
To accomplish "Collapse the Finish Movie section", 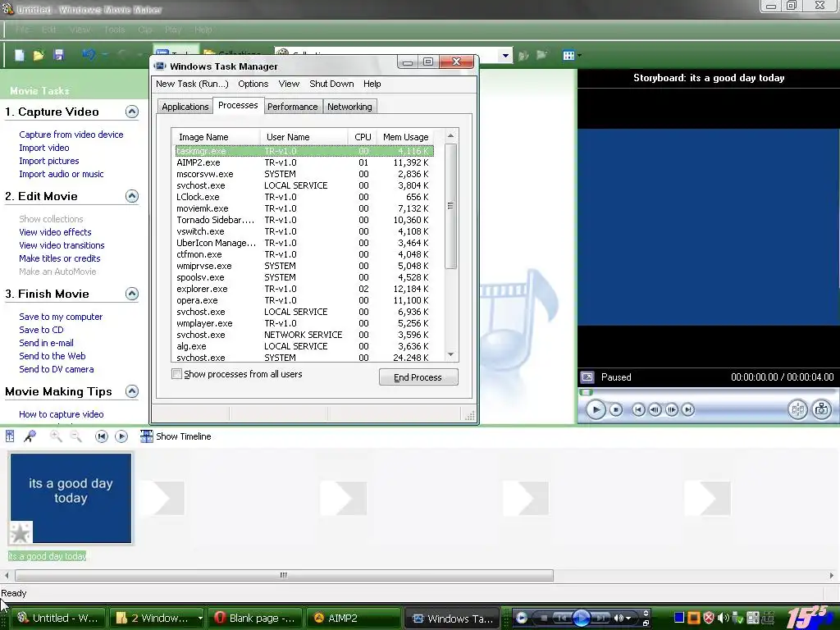I will (x=132, y=294).
